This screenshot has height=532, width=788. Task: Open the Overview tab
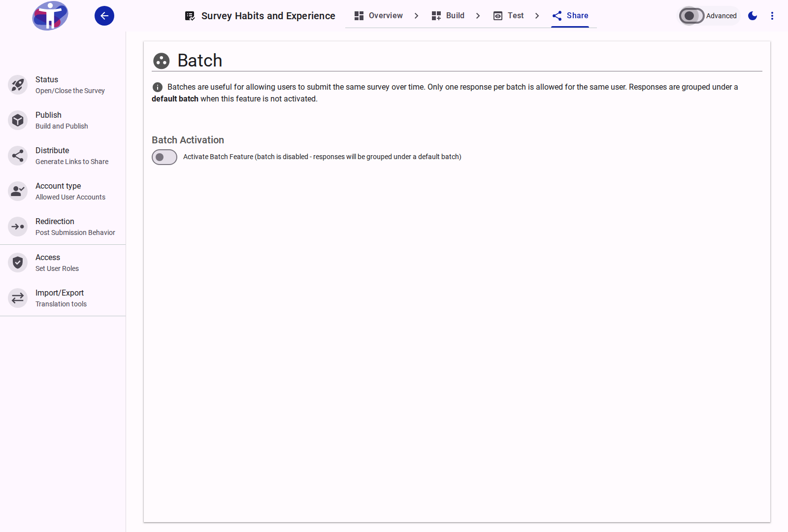[378, 16]
